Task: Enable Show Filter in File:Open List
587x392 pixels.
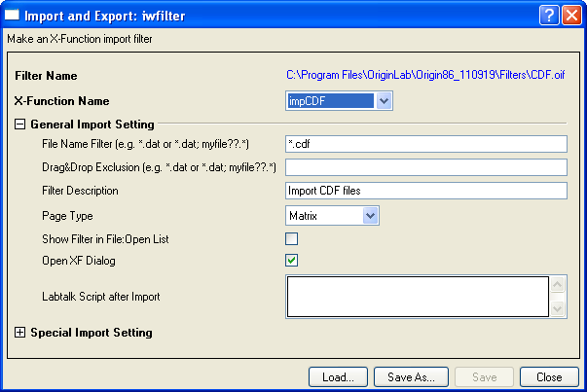Action: 291,238
